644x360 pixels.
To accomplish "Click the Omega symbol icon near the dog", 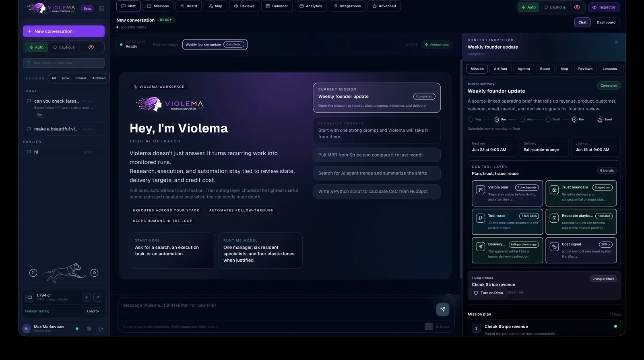I will 94,273.
